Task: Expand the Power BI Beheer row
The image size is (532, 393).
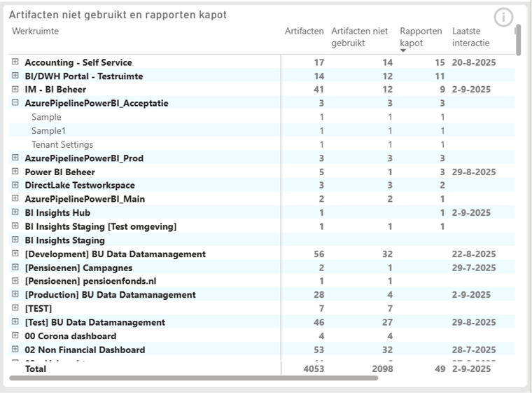Action: coord(15,172)
